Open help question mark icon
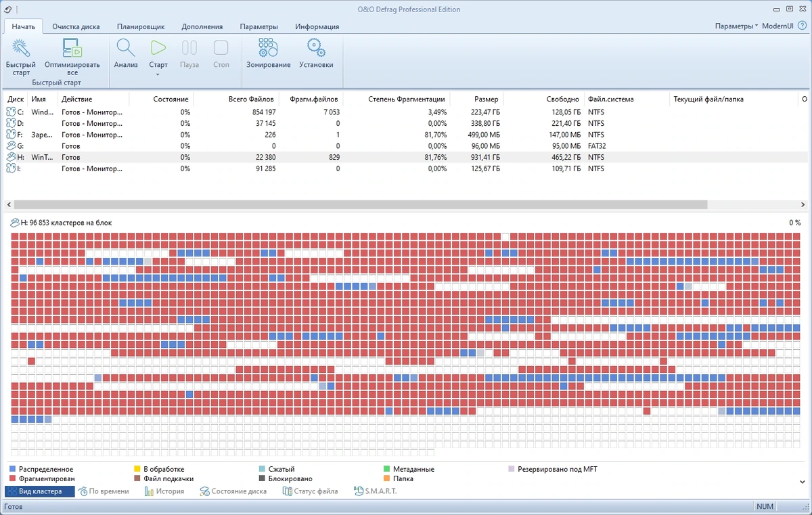The height and width of the screenshot is (515, 812). [803, 26]
